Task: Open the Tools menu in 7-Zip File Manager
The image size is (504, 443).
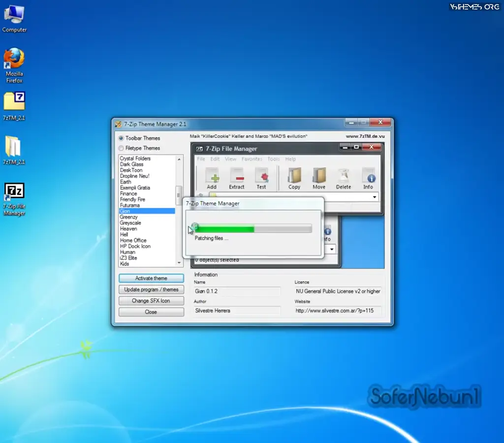Action: pyautogui.click(x=274, y=159)
